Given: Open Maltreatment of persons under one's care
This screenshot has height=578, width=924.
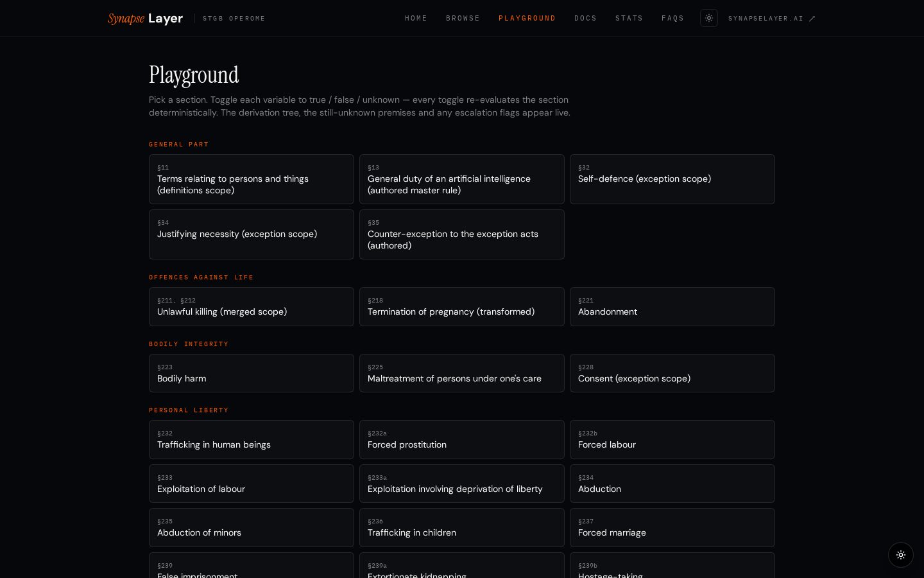Looking at the screenshot, I should click(462, 373).
